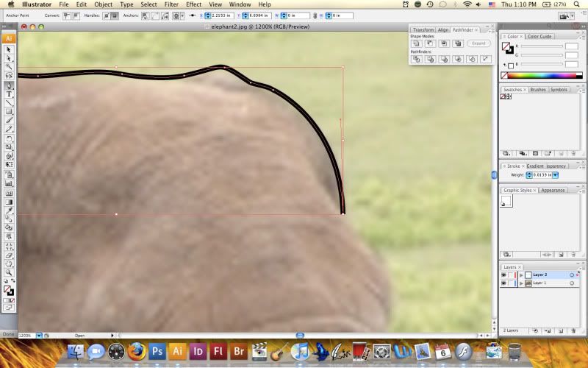This screenshot has height=368, width=588.
Task: Switch to the Brushes tab
Action: [x=537, y=90]
